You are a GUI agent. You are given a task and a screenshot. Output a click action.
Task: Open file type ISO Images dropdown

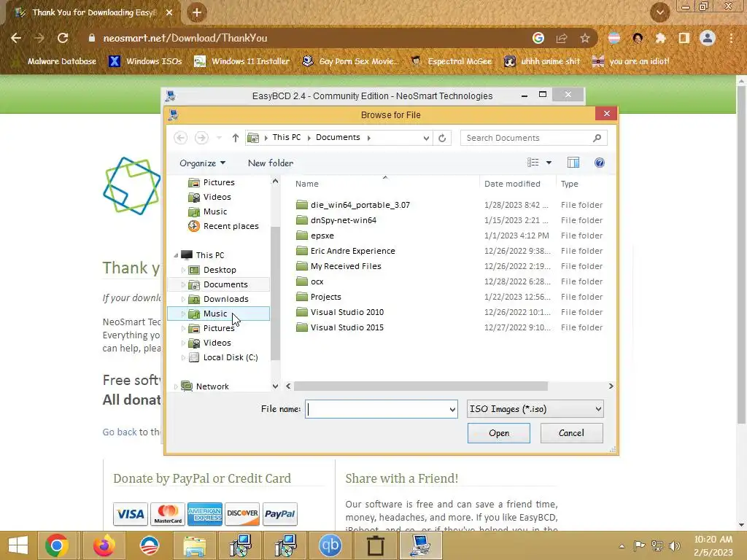click(x=535, y=409)
